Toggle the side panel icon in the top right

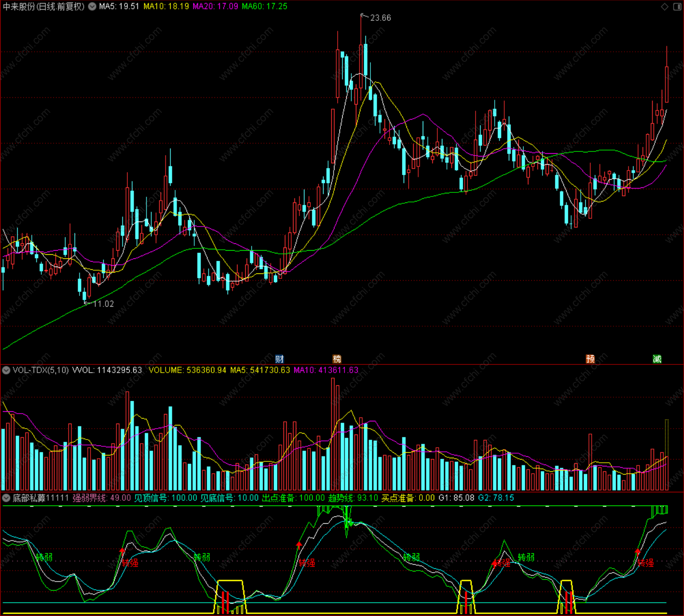point(677,6)
